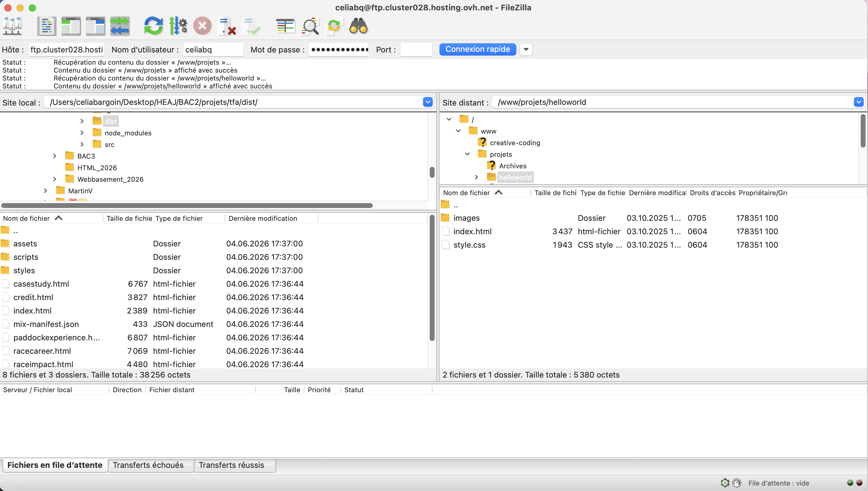Click Connexion rapide button
The height and width of the screenshot is (491, 868).
point(478,49)
